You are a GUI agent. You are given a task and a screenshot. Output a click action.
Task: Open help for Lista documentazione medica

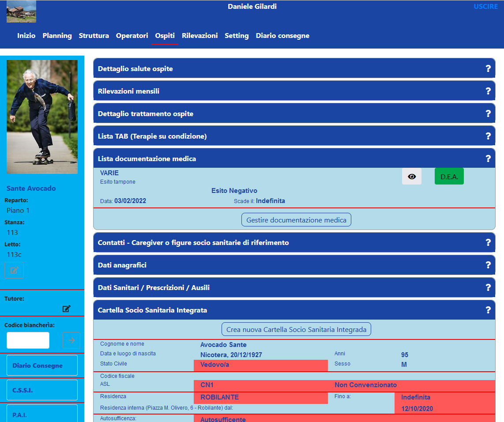(488, 158)
